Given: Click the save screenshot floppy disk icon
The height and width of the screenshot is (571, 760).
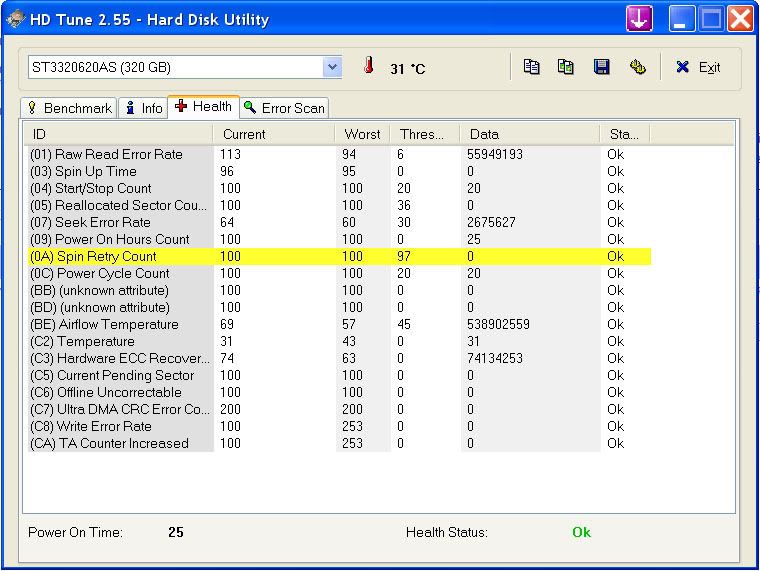Looking at the screenshot, I should [x=602, y=67].
